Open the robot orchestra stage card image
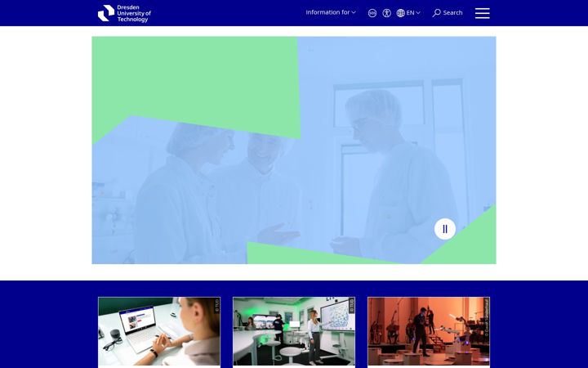588x368 pixels. click(429, 331)
